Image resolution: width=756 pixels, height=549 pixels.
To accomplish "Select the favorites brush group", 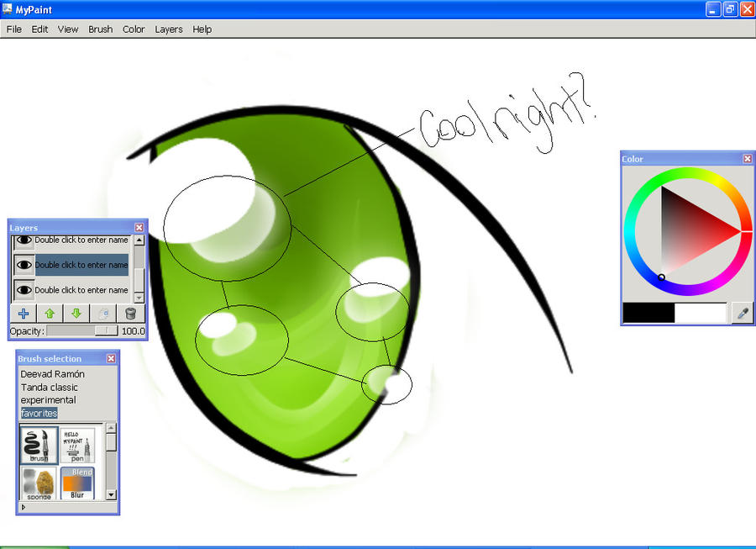I will pyautogui.click(x=39, y=413).
